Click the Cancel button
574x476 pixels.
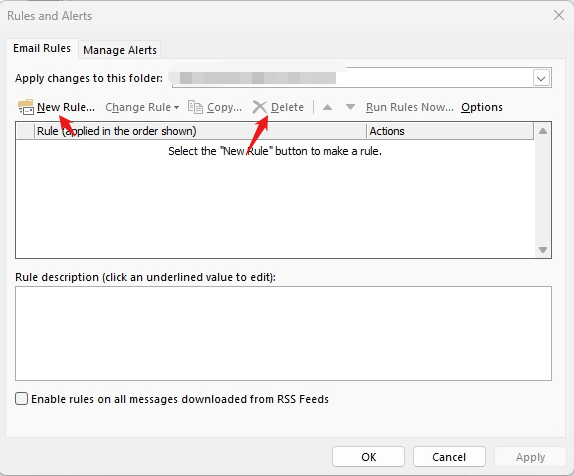tap(449, 457)
